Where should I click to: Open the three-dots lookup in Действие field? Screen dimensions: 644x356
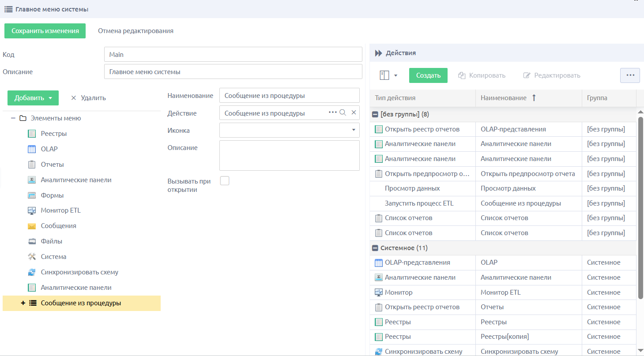click(333, 113)
